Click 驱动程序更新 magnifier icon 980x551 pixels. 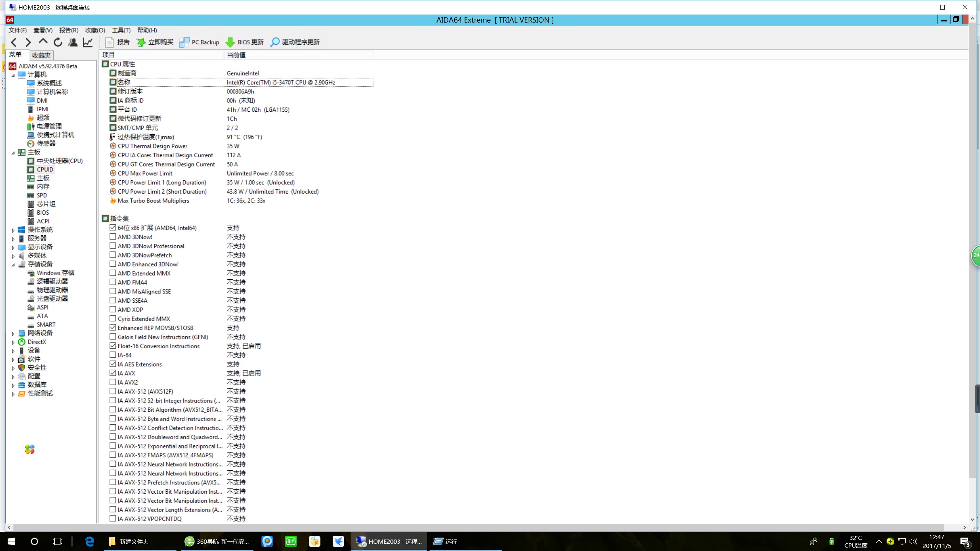click(274, 42)
